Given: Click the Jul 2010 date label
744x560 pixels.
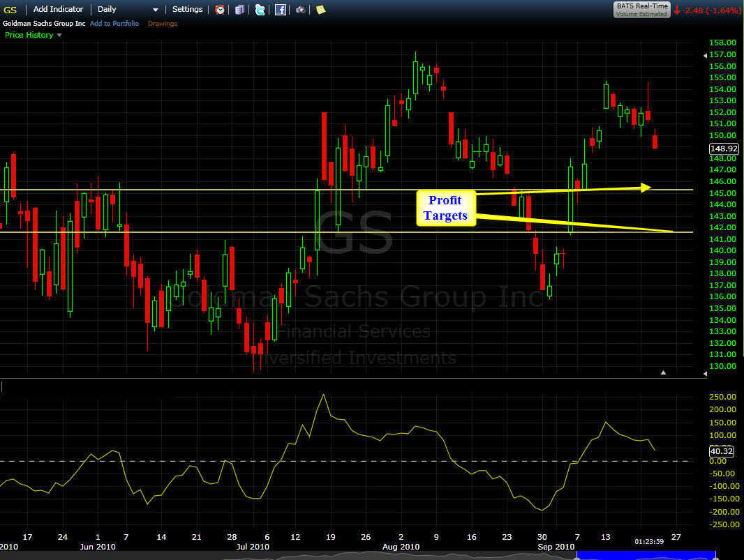Looking at the screenshot, I should click(253, 547).
